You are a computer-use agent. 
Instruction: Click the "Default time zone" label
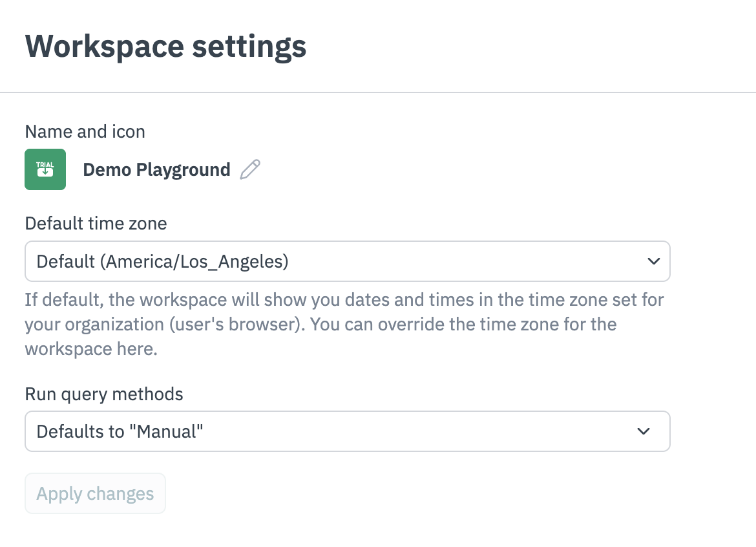point(96,224)
